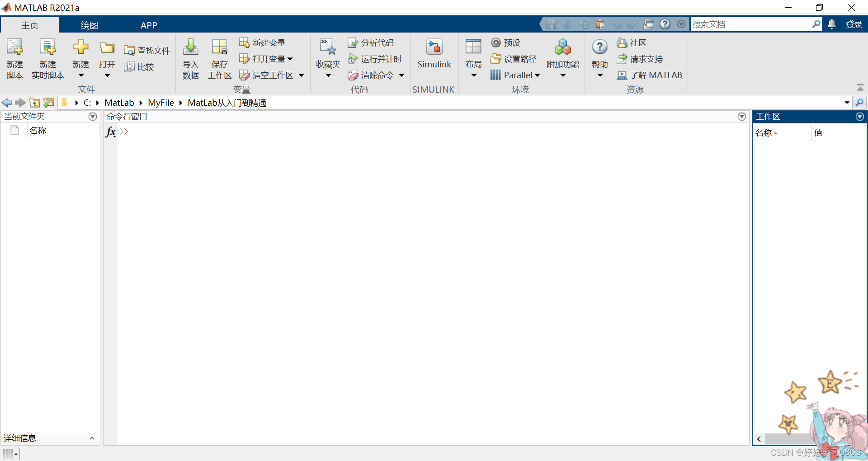
Task: Launch Simulink from the toolbar
Action: coord(434,47)
